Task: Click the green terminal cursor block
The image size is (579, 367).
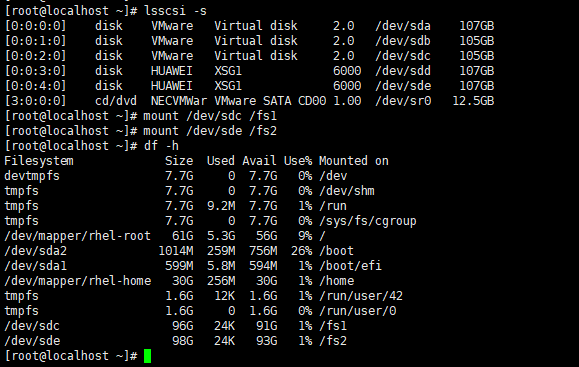Action: pyautogui.click(x=147, y=356)
